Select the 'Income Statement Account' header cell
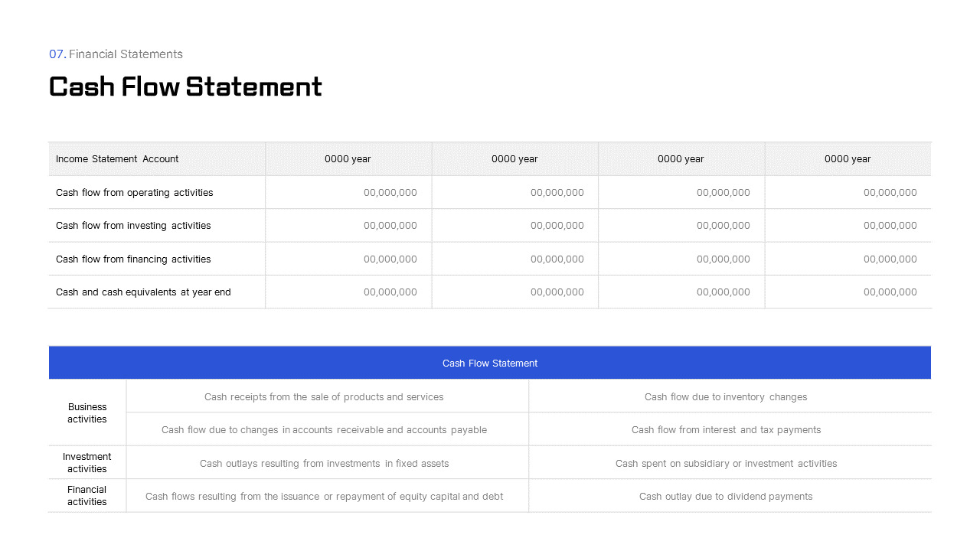980x551 pixels. click(x=157, y=159)
